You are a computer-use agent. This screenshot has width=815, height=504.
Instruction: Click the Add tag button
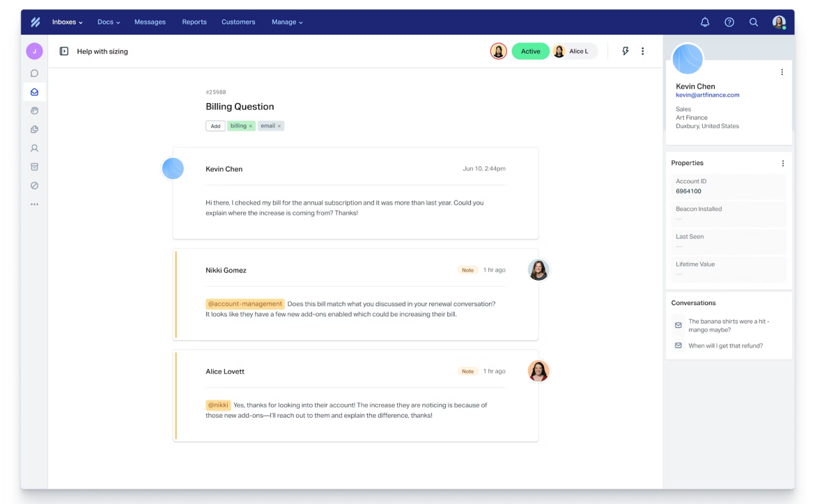coord(215,126)
